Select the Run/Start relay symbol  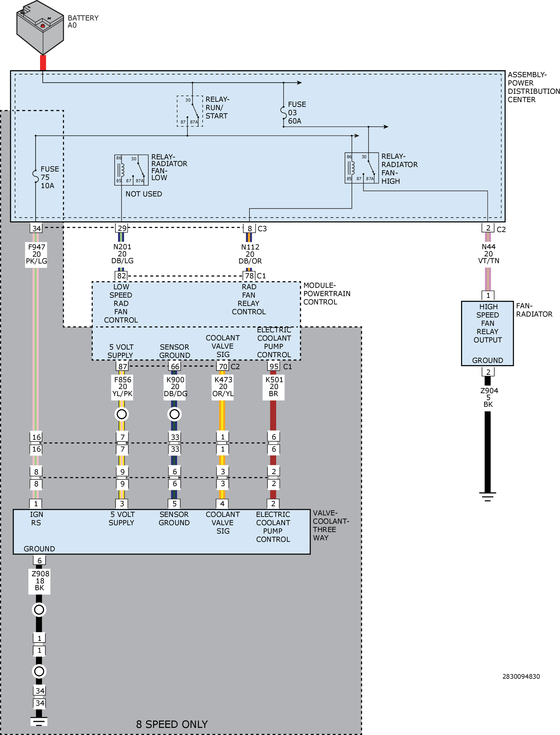click(190, 111)
